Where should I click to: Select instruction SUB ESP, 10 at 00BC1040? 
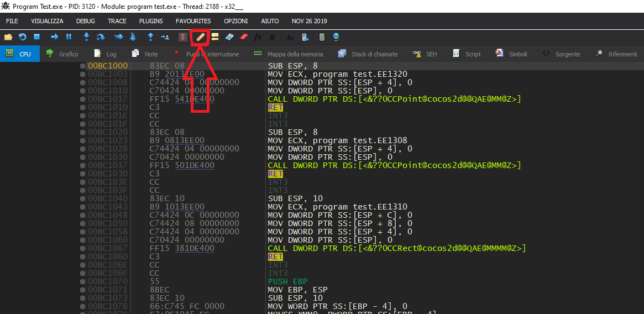[x=295, y=198]
